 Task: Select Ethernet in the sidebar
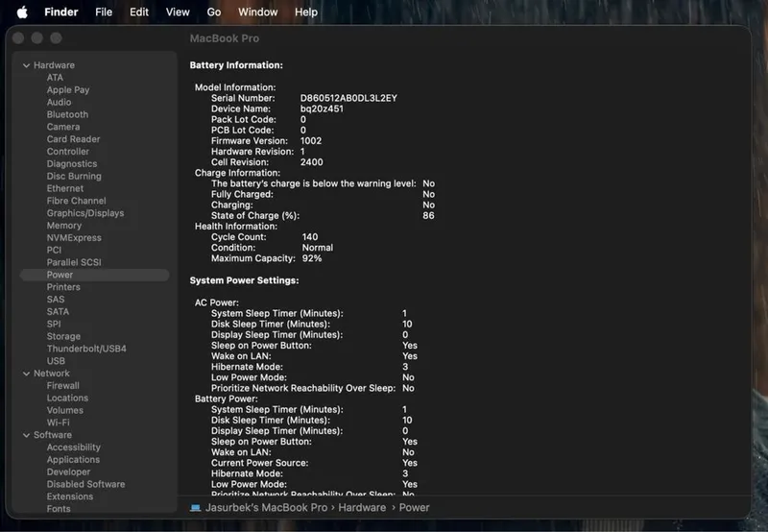[x=65, y=188]
